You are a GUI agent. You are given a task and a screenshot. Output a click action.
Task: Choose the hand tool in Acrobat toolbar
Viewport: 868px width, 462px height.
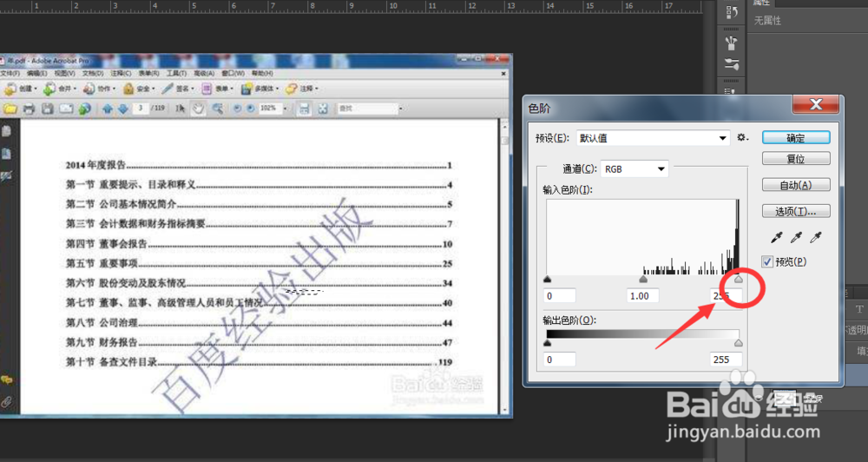click(198, 109)
